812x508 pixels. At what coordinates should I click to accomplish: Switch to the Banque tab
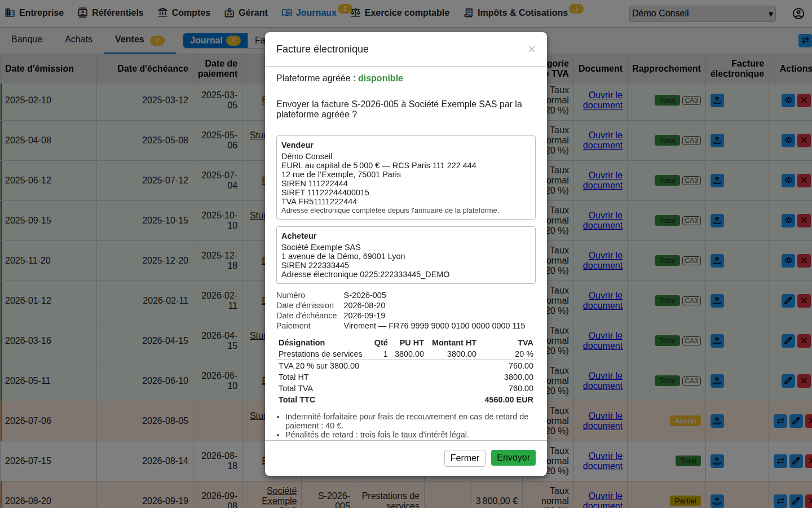tap(27, 40)
